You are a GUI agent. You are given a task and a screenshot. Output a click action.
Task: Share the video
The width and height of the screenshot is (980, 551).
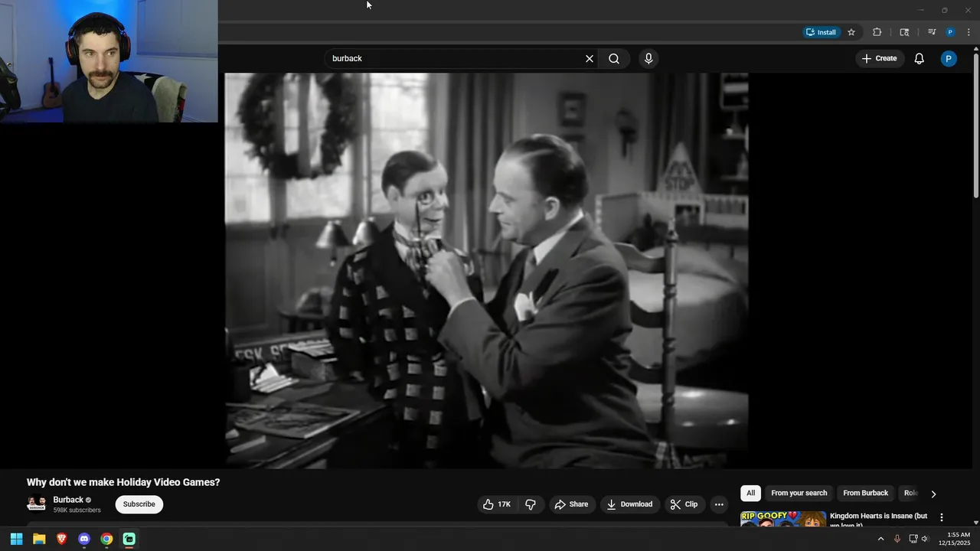(571, 504)
